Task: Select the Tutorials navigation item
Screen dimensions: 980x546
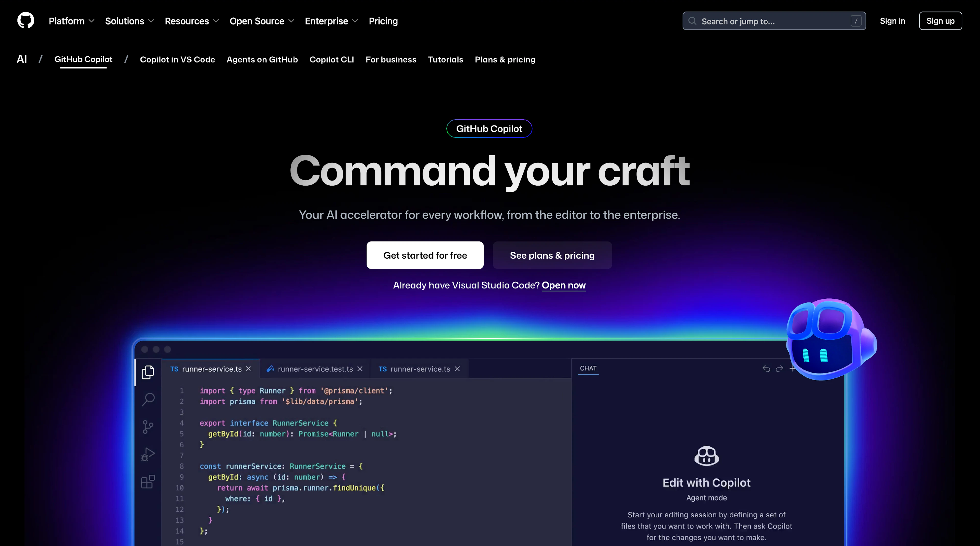Action: 446,60
